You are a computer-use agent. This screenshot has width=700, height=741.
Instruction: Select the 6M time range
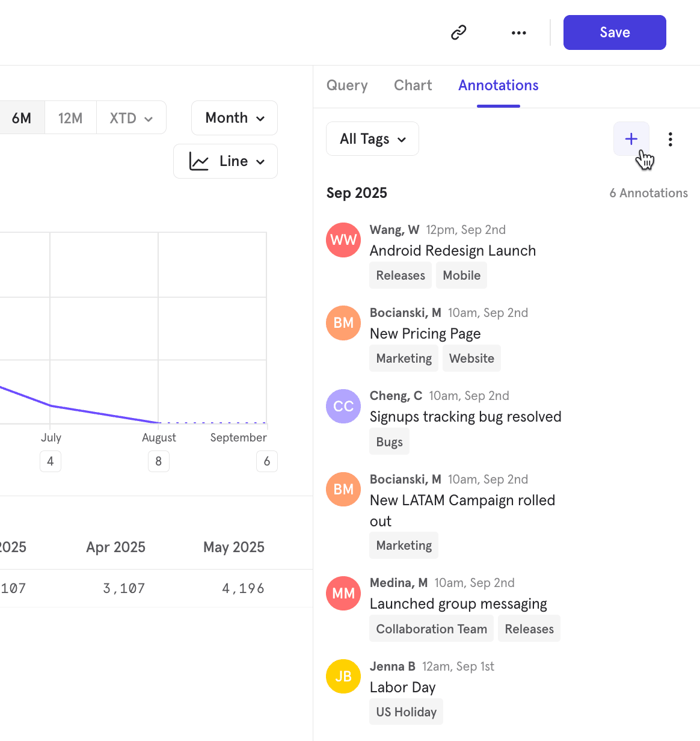coord(22,118)
